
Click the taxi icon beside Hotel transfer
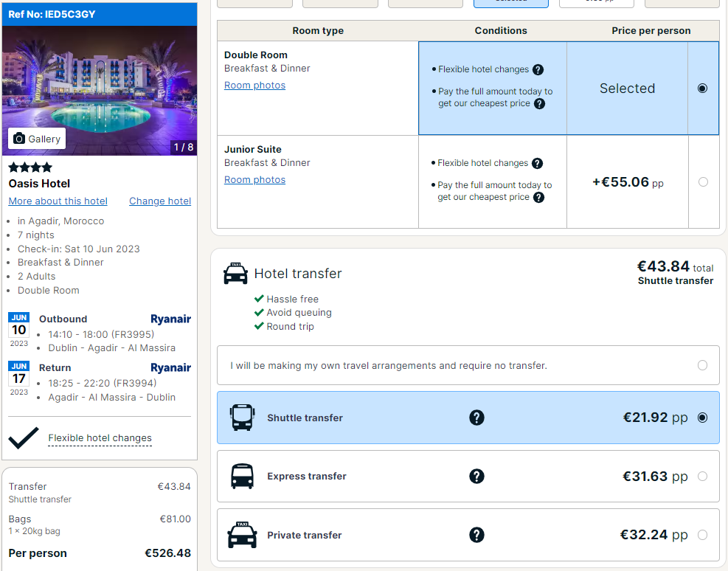(235, 274)
